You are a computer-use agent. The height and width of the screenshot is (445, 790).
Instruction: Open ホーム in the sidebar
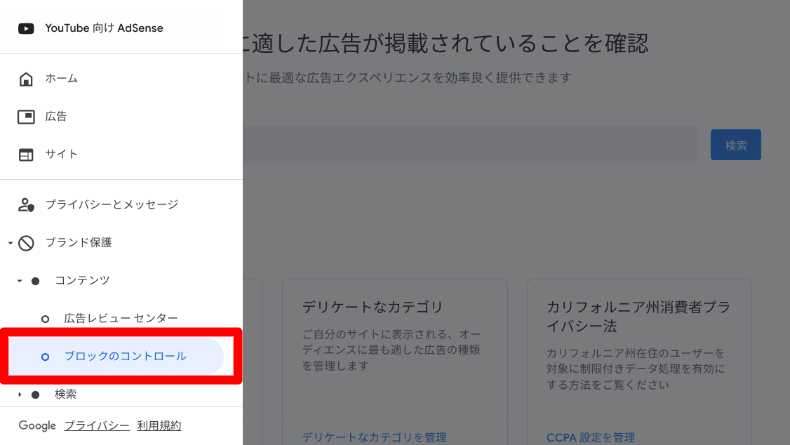point(61,79)
